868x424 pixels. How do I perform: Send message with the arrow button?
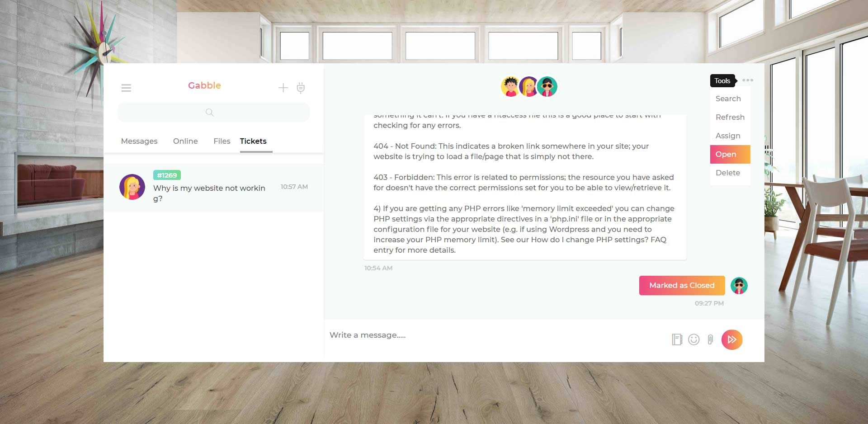pos(732,339)
